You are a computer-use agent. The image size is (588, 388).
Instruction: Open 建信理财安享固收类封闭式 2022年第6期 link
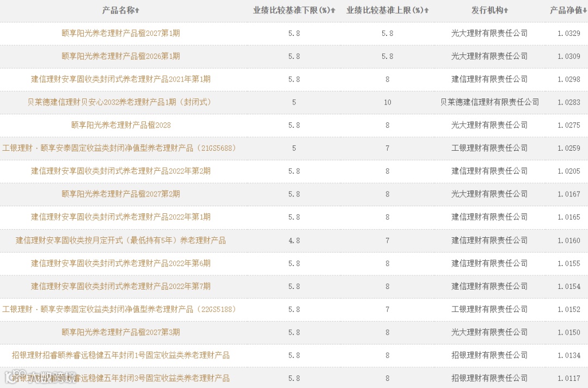[121, 263]
